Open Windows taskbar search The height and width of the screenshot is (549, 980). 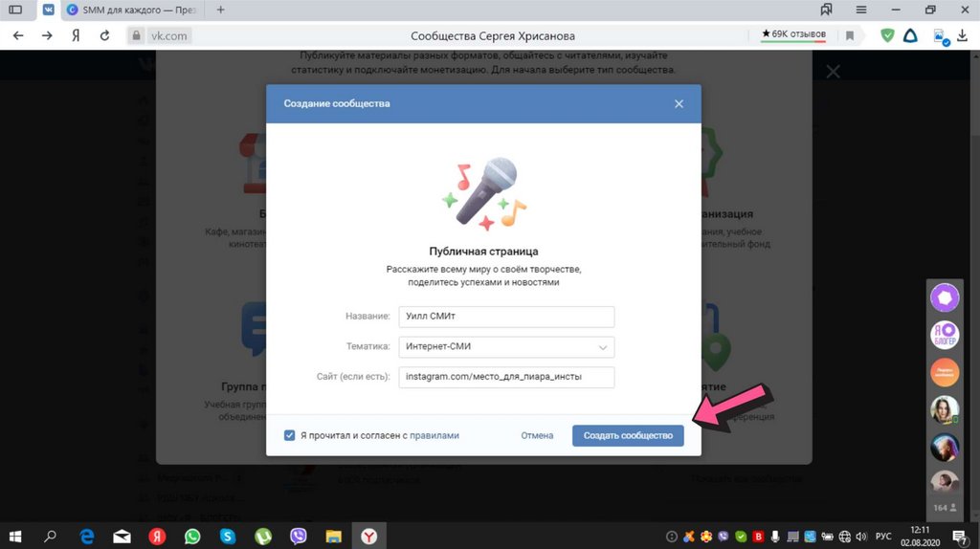click(50, 536)
